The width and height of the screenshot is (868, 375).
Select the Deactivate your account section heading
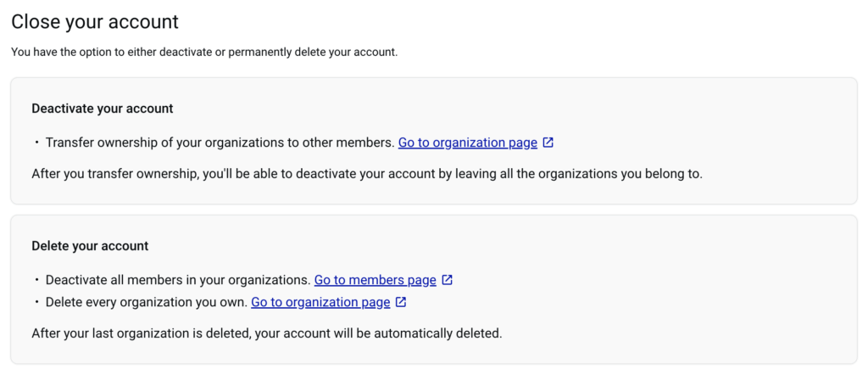click(x=103, y=109)
